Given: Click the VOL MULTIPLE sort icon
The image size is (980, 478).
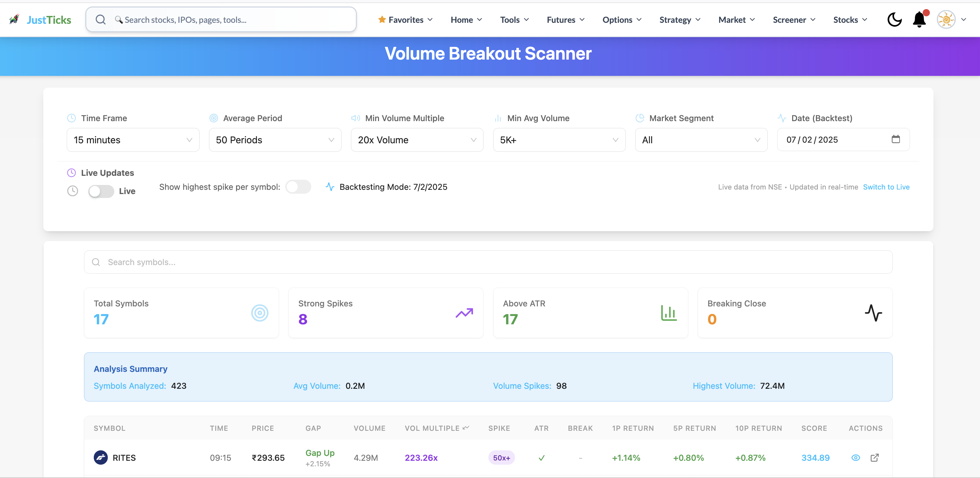Looking at the screenshot, I should [466, 428].
